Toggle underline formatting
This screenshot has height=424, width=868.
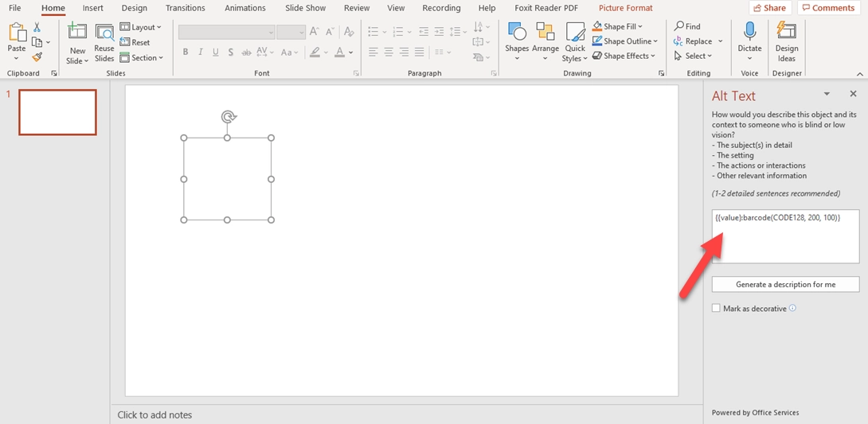point(215,52)
